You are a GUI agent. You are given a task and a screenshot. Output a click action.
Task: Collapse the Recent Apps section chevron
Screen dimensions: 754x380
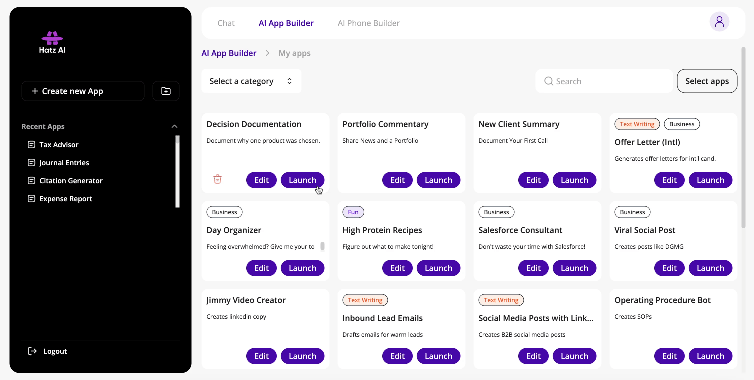174,127
